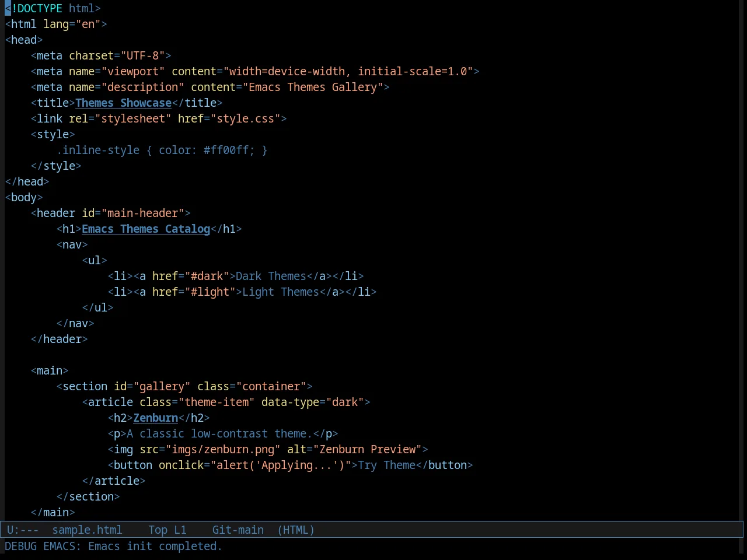747x560 pixels.
Task: Click the underlined 'Themes Showcase' title text
Action: click(123, 103)
